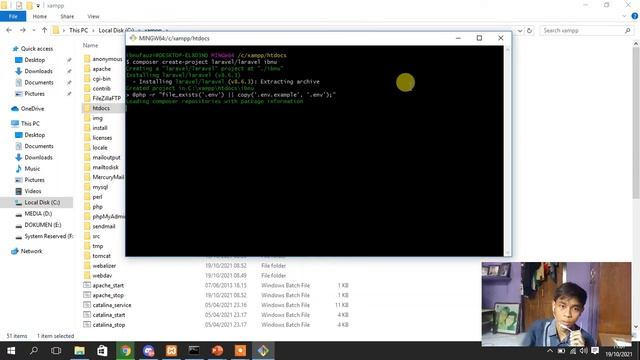Expand the address bar history dropdown
Image resolution: width=640 pixels, height=360 pixels.
pos(520,30)
